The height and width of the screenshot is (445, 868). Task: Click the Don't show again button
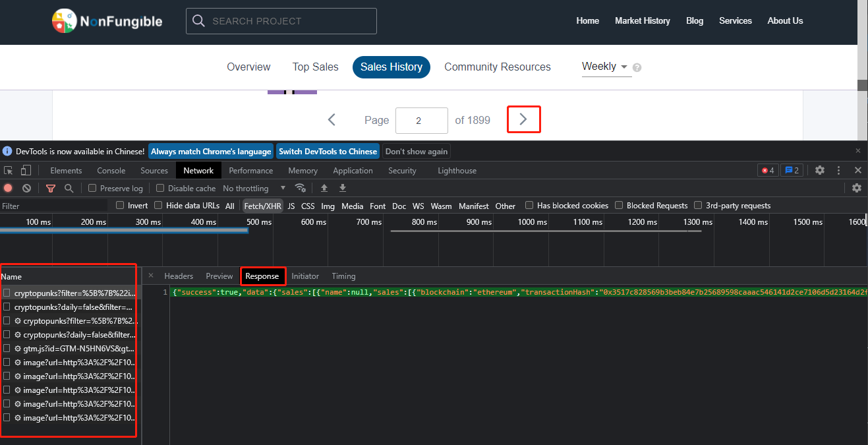(417, 151)
